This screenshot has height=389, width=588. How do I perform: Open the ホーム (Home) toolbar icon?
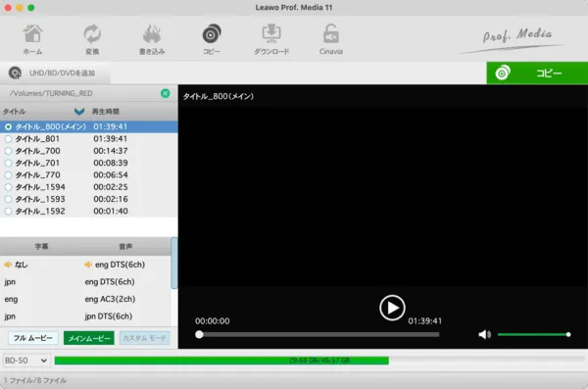33,39
